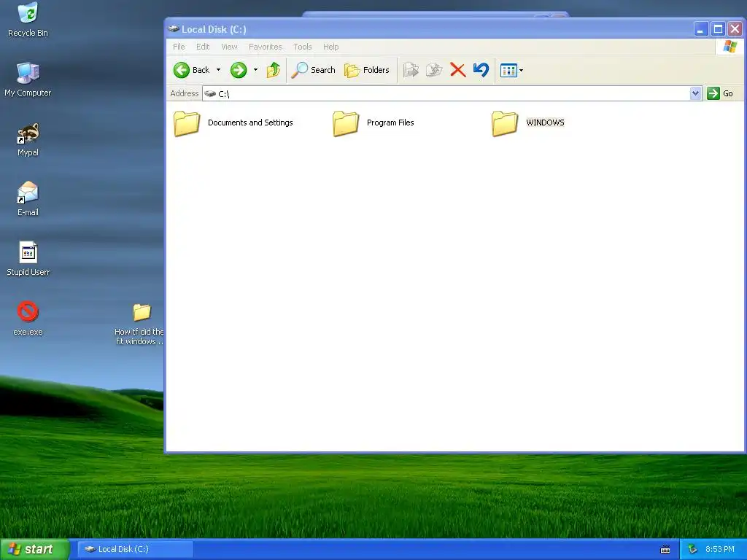747x560 pixels.
Task: Select the Program Files folder
Action: pos(373,122)
